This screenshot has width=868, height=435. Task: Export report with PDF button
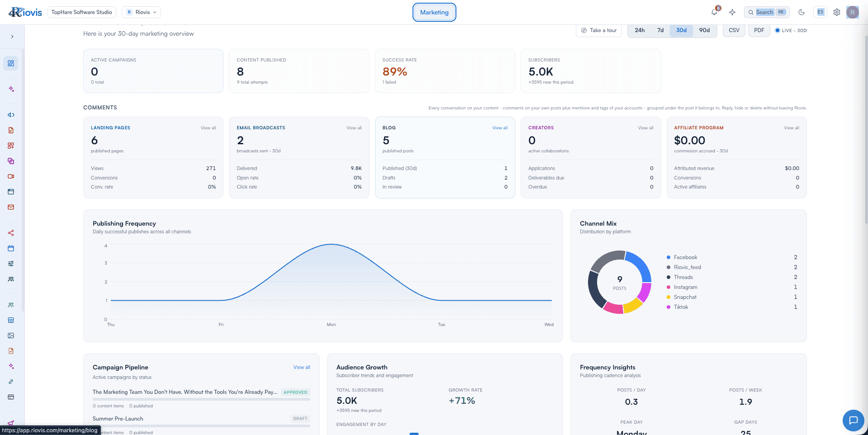click(x=759, y=30)
